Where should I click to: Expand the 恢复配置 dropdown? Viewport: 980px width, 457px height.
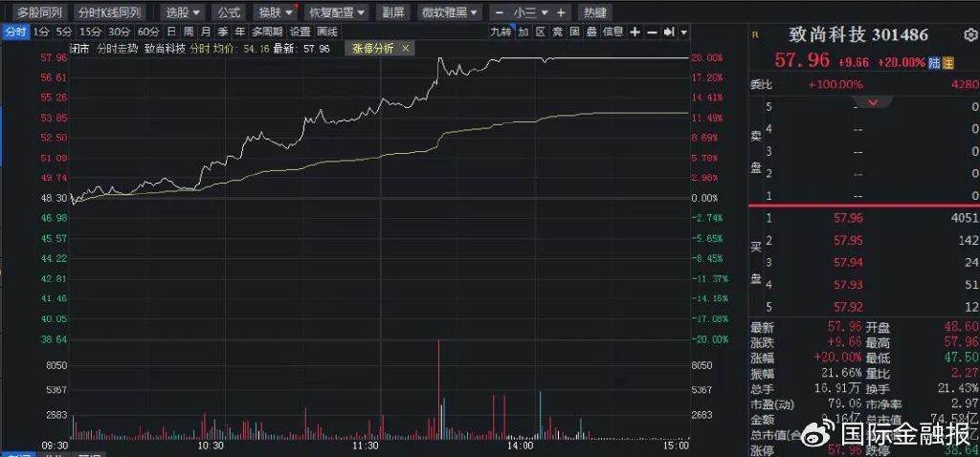click(x=335, y=12)
